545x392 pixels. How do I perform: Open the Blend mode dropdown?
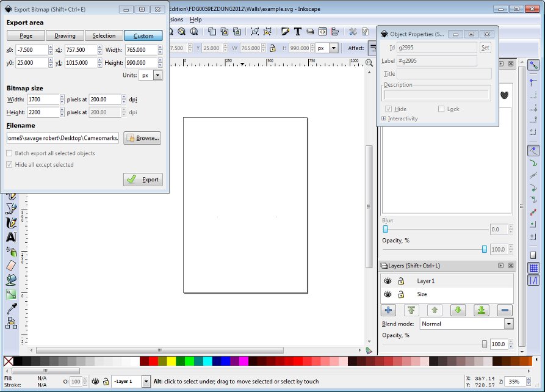click(x=508, y=324)
